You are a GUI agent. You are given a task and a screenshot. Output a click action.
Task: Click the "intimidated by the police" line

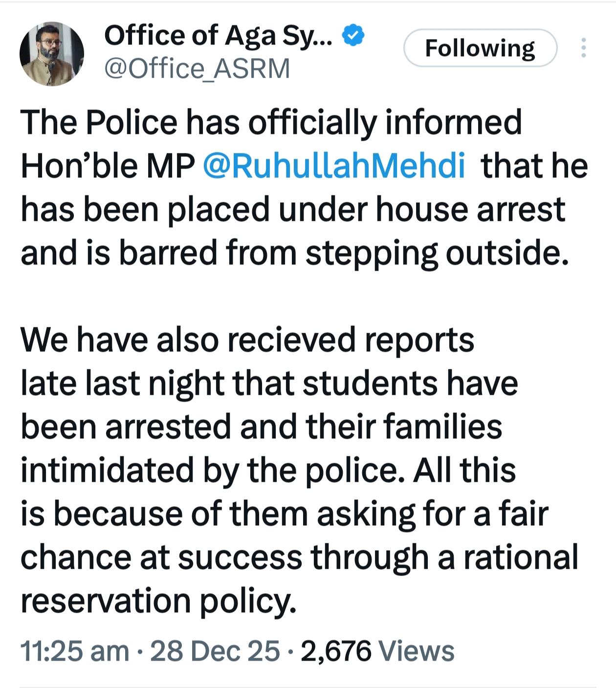point(267,471)
